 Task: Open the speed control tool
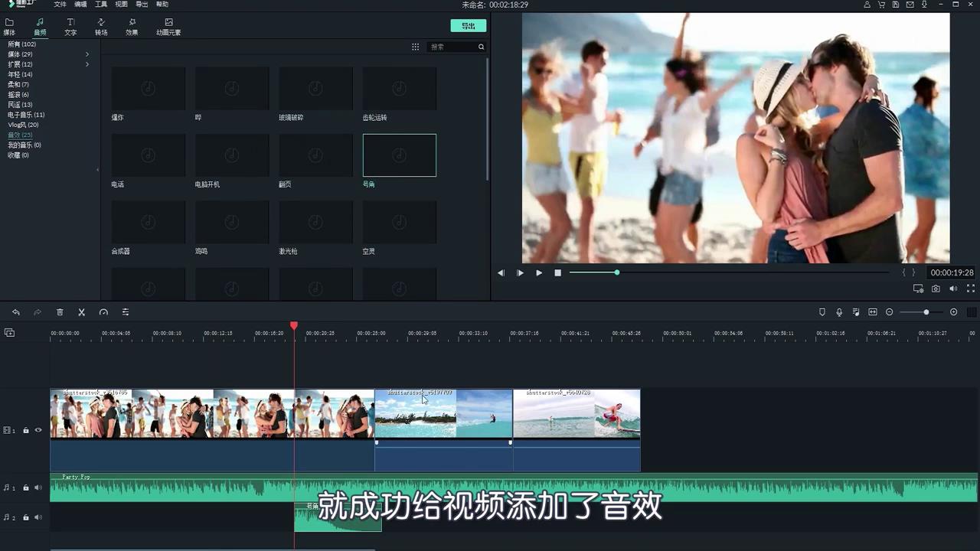click(104, 311)
